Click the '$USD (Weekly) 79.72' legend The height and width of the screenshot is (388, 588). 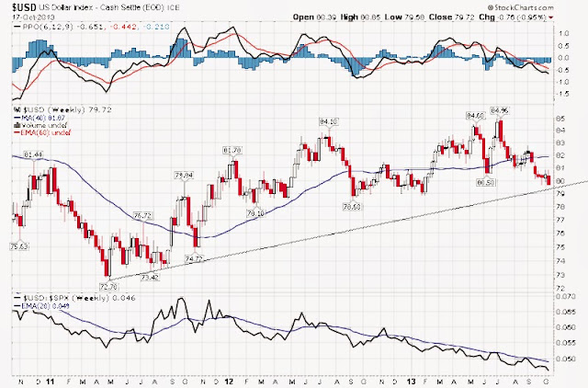tap(62, 110)
